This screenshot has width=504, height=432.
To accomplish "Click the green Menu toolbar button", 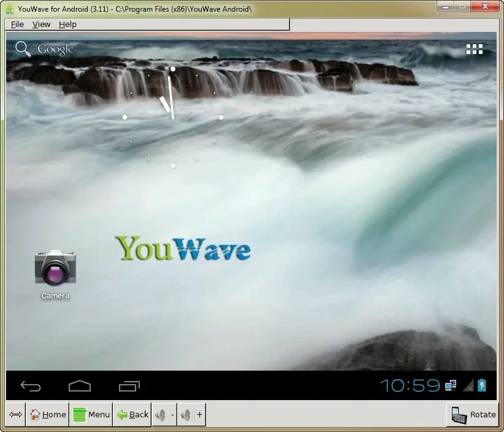I will (91, 414).
